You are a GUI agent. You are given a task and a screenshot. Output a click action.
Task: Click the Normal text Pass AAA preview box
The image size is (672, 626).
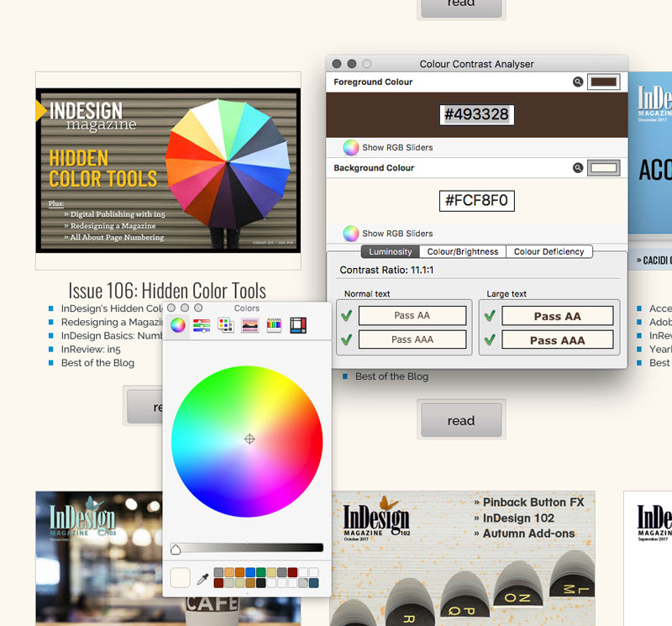coord(412,339)
